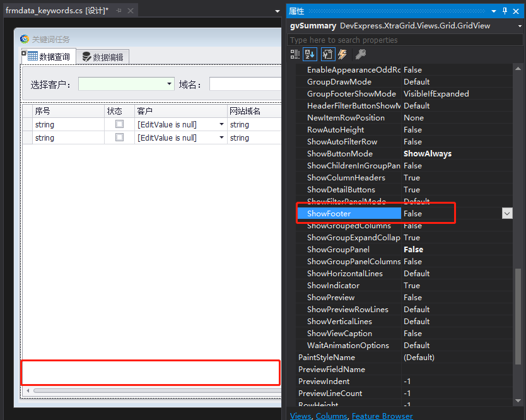Open the Views link
This screenshot has width=526, height=420.
point(300,416)
